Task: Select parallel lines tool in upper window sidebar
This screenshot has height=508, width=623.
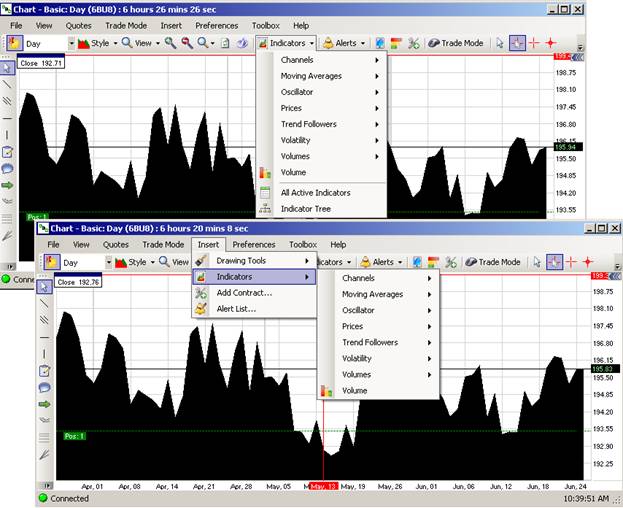Action: click(x=7, y=101)
